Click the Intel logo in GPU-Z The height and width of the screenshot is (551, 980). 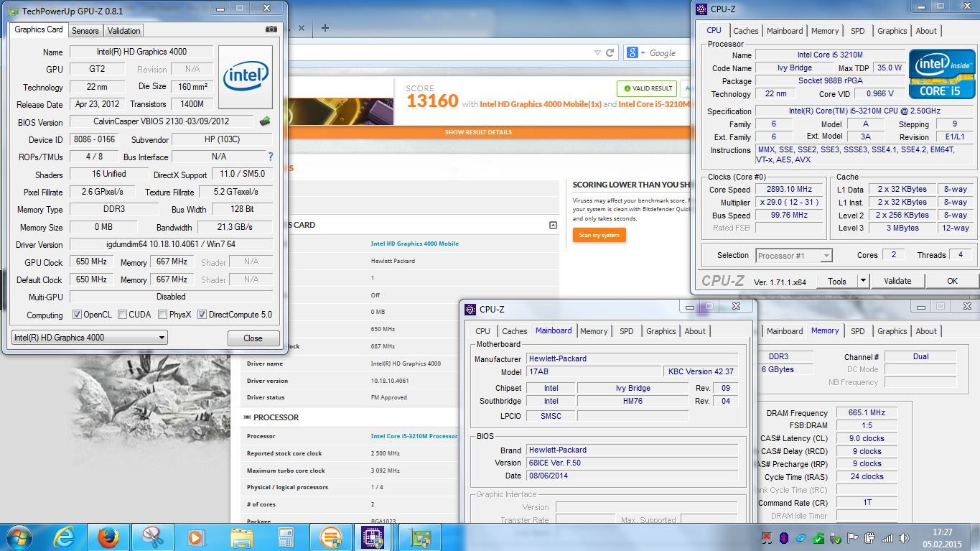[x=246, y=77]
